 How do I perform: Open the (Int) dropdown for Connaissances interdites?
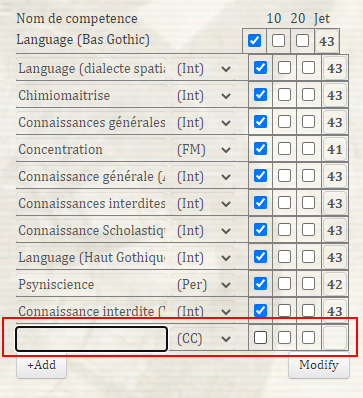[x=203, y=204]
